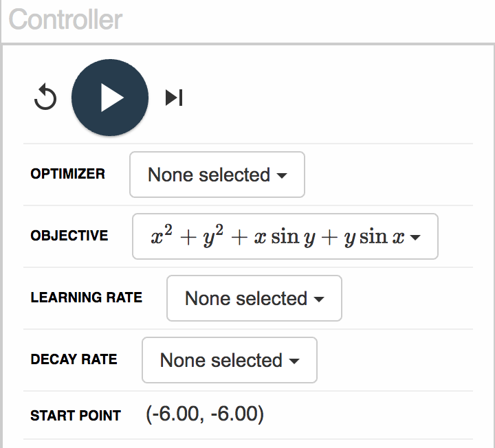495x448 pixels.
Task: Step forward one iteration with skip icon
Action: [x=174, y=98]
